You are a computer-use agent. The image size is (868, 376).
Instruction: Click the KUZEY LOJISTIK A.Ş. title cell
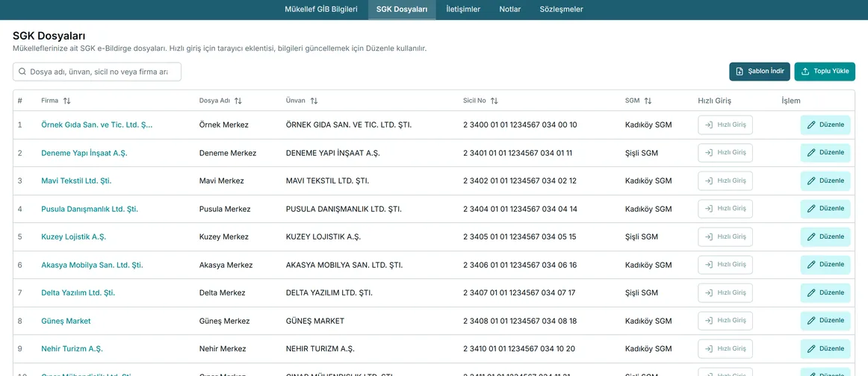point(323,236)
